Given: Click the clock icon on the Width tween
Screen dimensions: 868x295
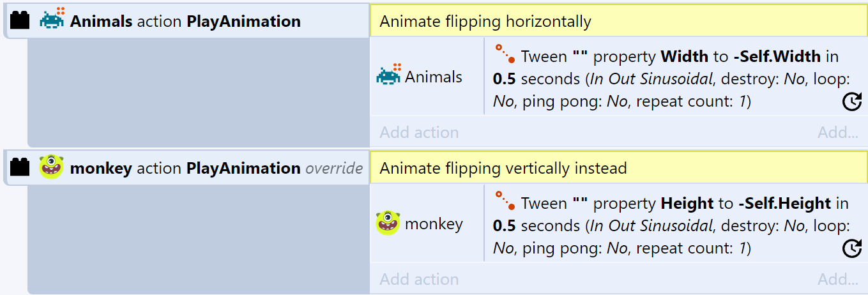Looking at the screenshot, I should pyautogui.click(x=852, y=102).
